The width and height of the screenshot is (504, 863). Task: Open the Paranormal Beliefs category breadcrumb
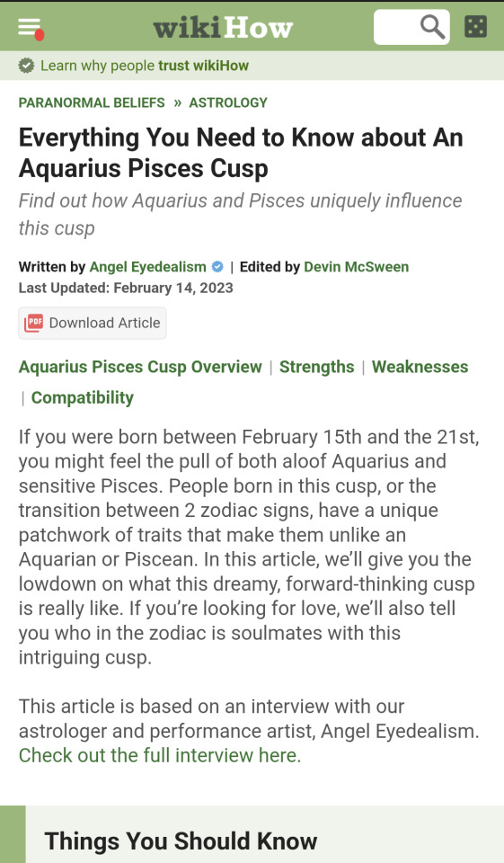tap(92, 102)
